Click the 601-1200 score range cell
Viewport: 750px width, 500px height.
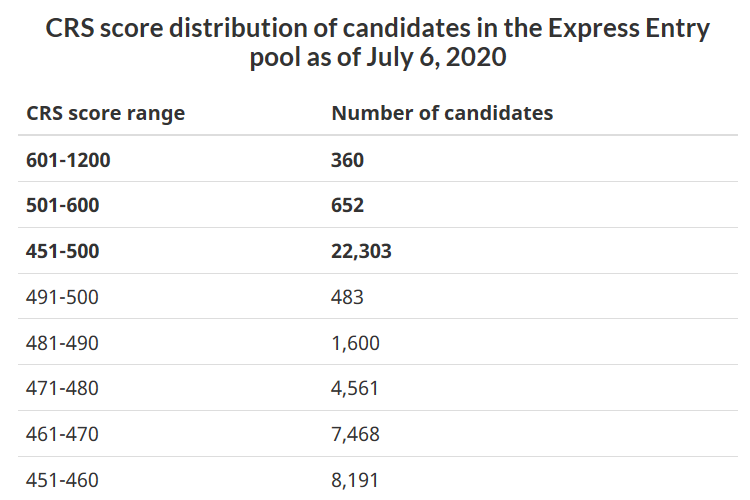pos(69,160)
